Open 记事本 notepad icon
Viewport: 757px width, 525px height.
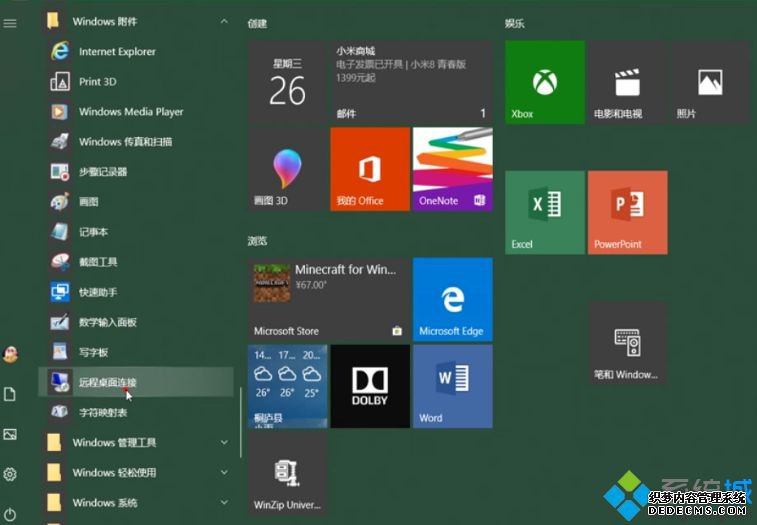pos(60,232)
